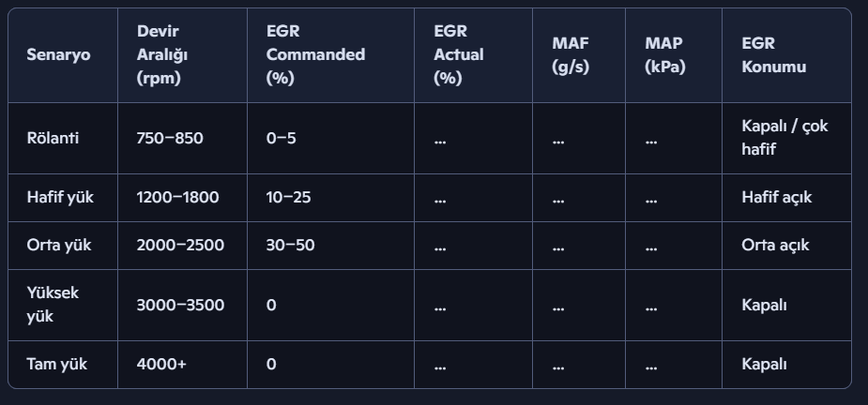Click the 2000–2500 rpm value
This screenshot has height=405, width=868.
[x=180, y=245]
